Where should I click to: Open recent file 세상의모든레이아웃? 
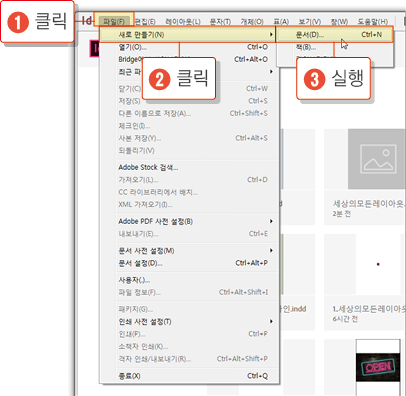pyautogui.click(x=369, y=203)
